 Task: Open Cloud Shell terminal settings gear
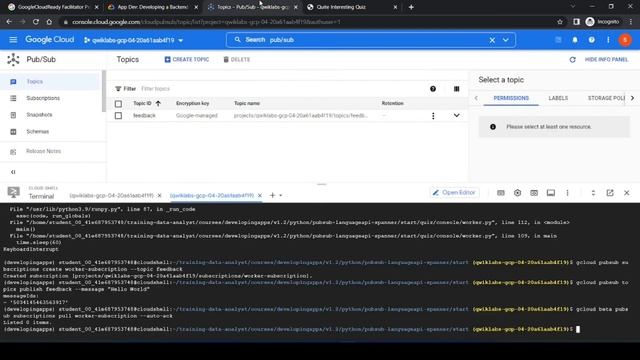518,193
